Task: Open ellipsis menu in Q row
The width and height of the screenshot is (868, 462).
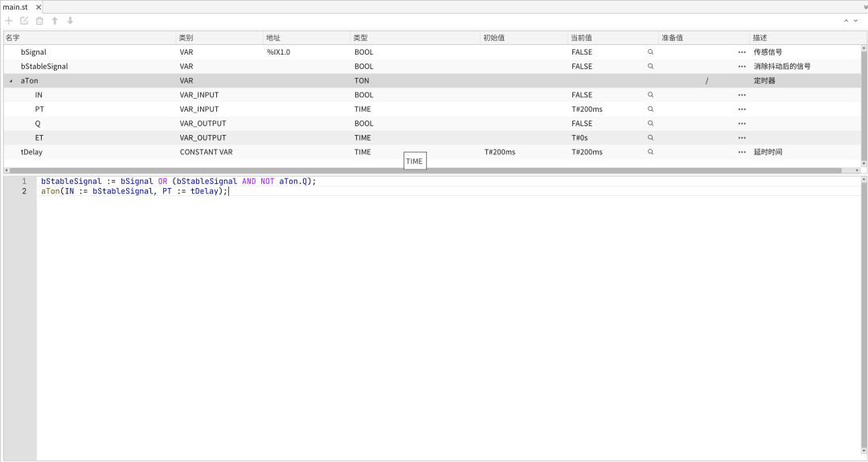Action: click(742, 124)
